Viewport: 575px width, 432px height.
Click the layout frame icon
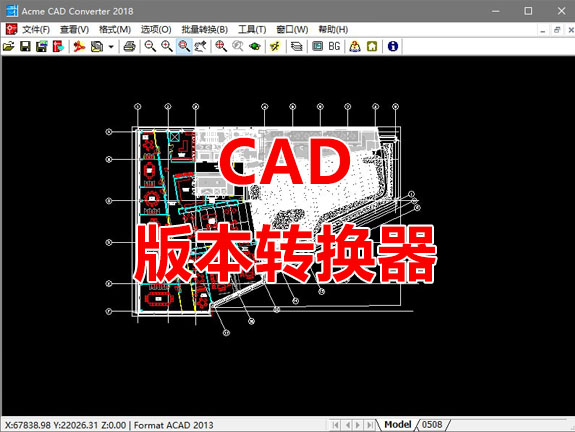pyautogui.click(x=317, y=46)
